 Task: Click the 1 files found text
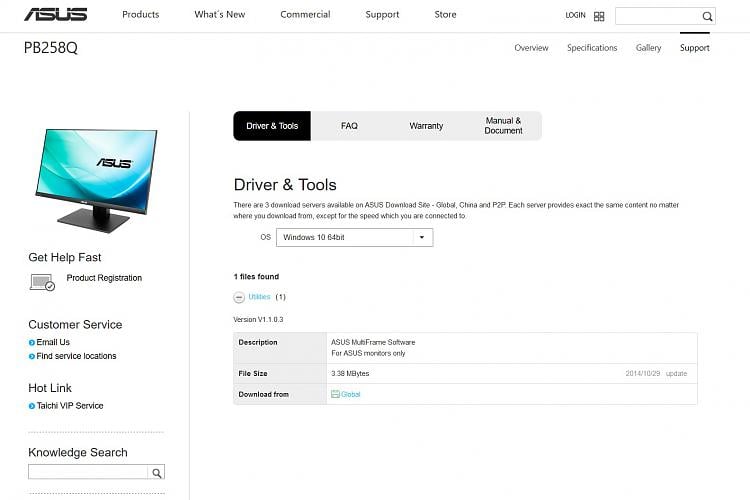click(256, 277)
